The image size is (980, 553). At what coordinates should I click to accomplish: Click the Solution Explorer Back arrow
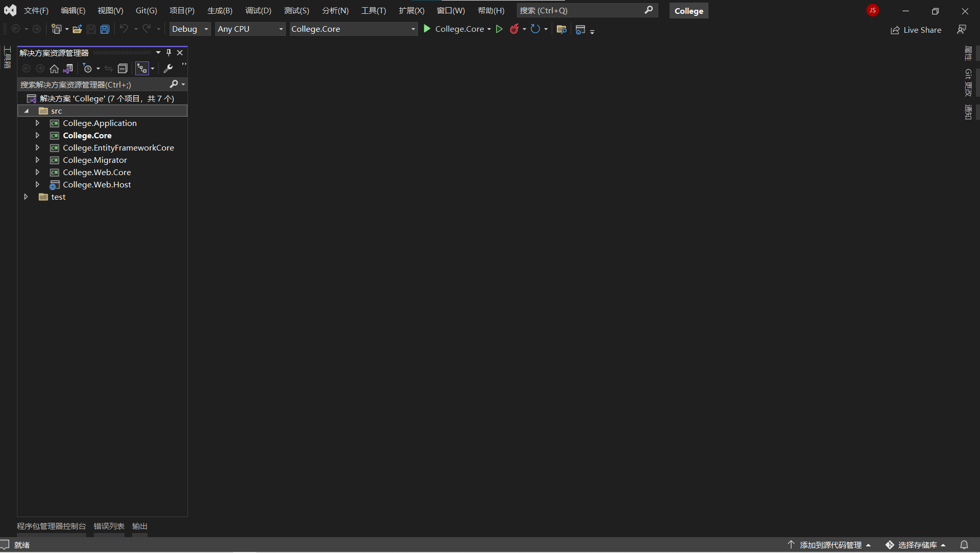pos(27,69)
